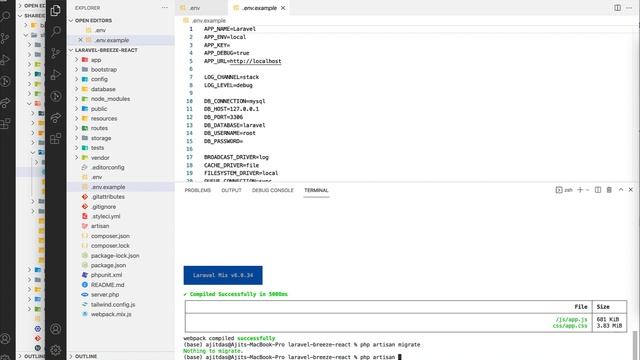The image size is (640, 360).
Task: Open the Manage gear in the front window
Action: coord(56,350)
